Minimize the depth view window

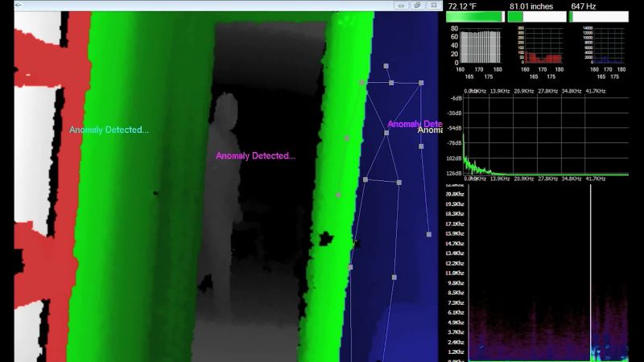point(401,6)
